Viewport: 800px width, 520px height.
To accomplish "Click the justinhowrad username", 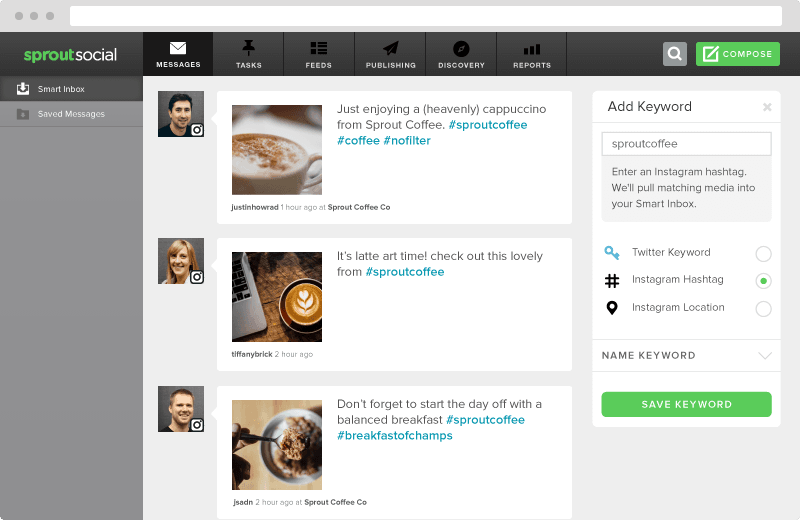I will click(x=255, y=207).
